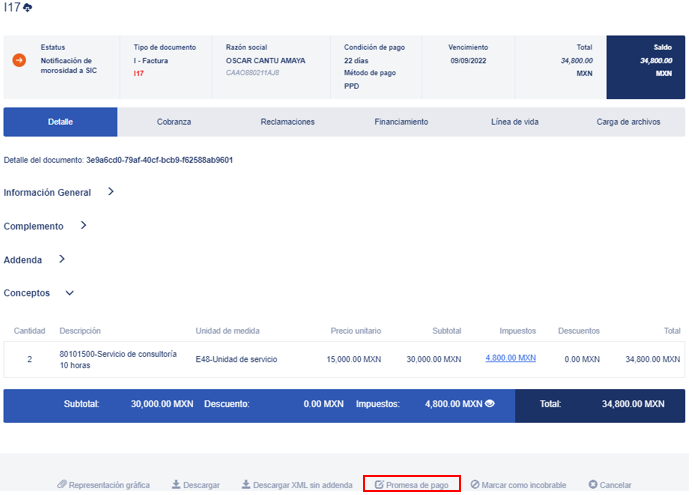Click the Cantidad column header

(30, 331)
